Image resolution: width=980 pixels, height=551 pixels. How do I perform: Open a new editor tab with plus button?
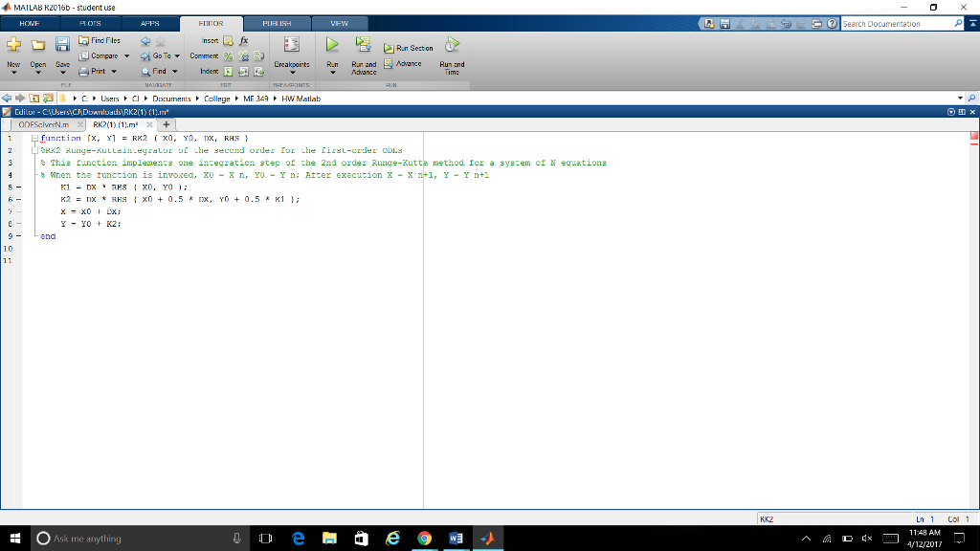(x=166, y=123)
